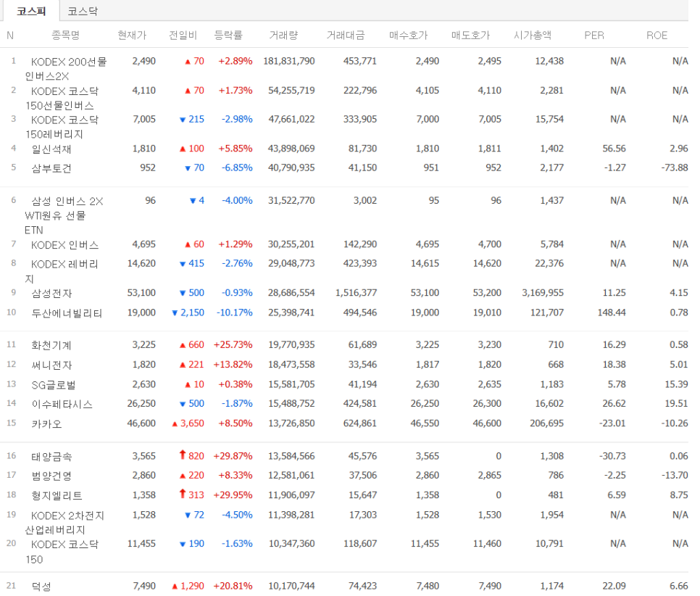Open the 써니전자 stock link
Viewport: 700px width, 596px height.
point(51,365)
